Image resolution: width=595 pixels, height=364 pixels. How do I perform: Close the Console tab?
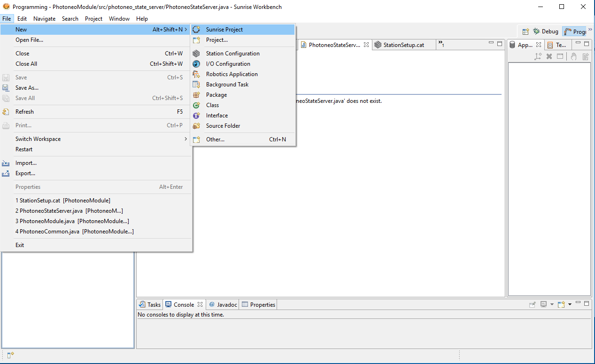[x=200, y=304]
